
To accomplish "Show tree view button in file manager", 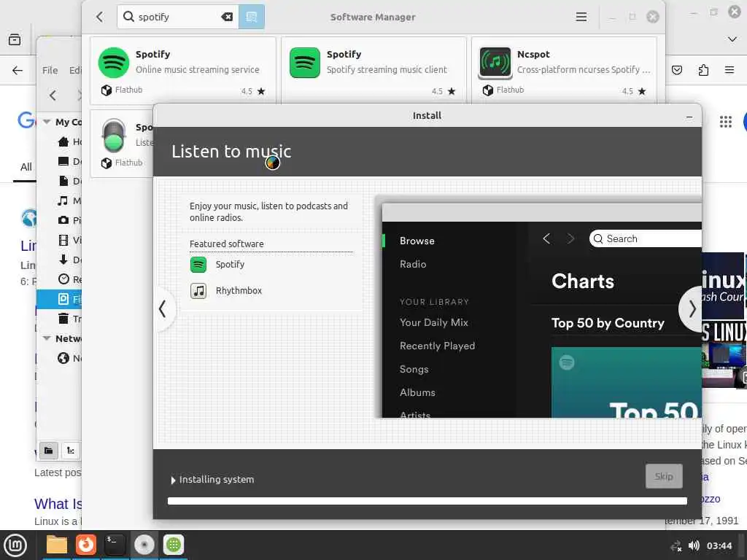I will 71,451.
